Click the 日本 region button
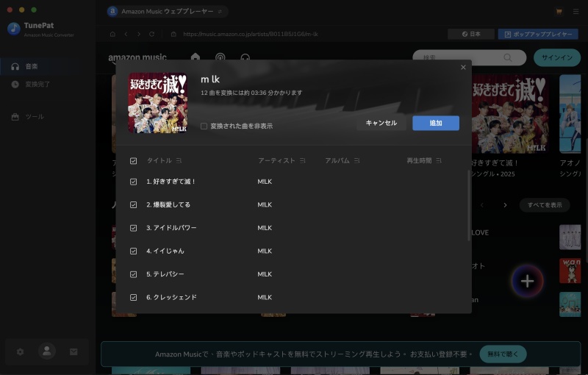 pos(471,34)
